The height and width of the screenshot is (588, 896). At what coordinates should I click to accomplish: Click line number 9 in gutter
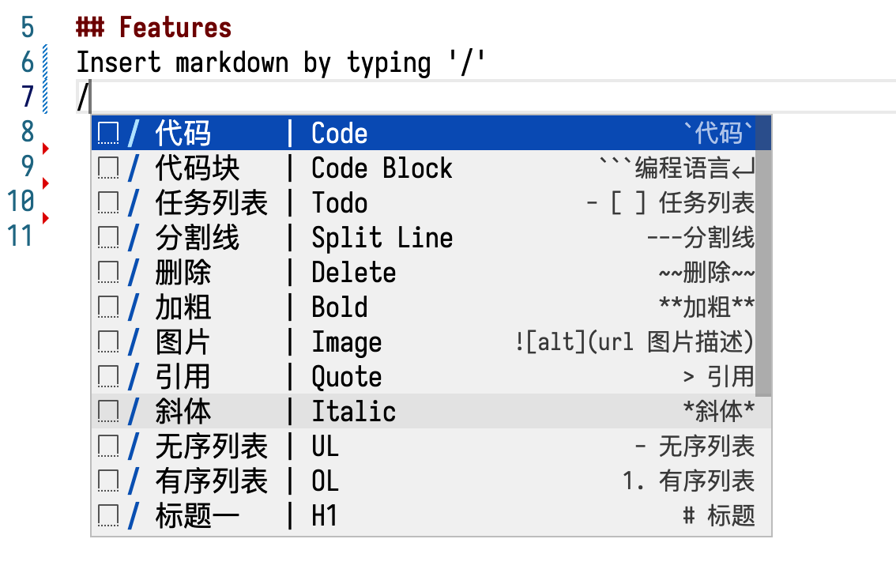point(28,166)
